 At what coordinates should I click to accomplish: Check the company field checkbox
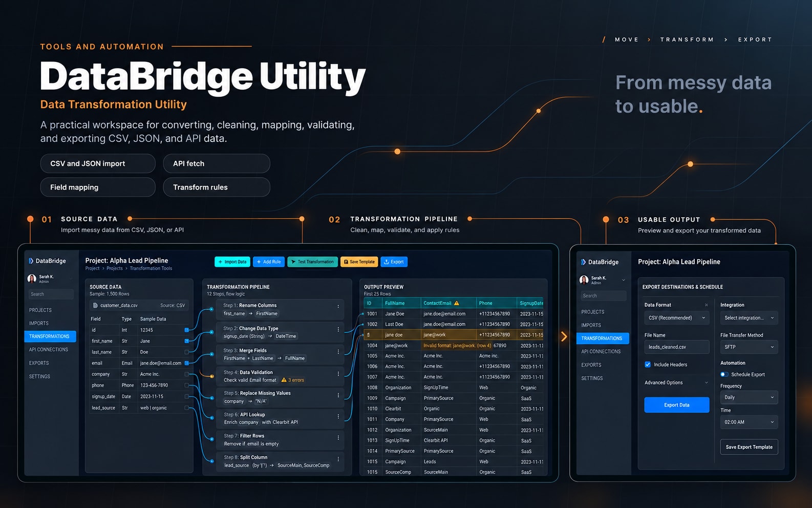(x=186, y=374)
